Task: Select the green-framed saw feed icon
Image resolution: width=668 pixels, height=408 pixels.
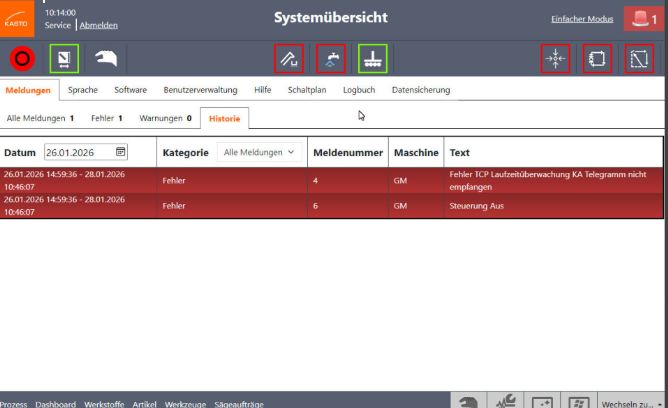Action: pos(64,59)
